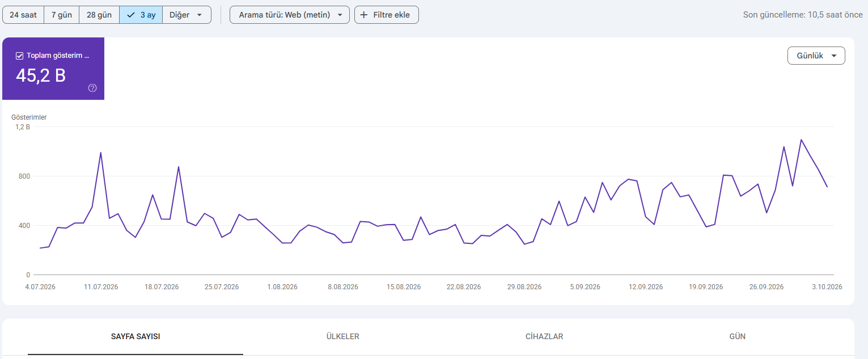The width and height of the screenshot is (868, 359).
Task: Click the 26.09.2026 date label
Action: (767, 287)
